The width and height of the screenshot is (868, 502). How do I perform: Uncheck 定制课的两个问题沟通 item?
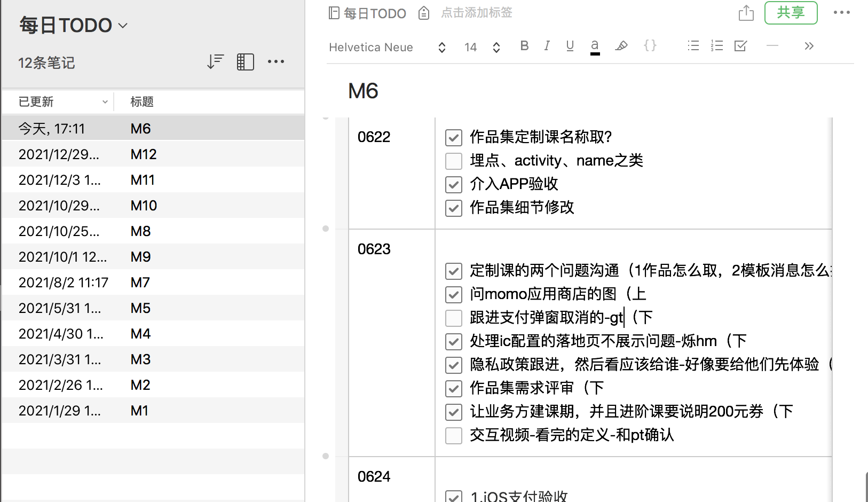tap(454, 271)
